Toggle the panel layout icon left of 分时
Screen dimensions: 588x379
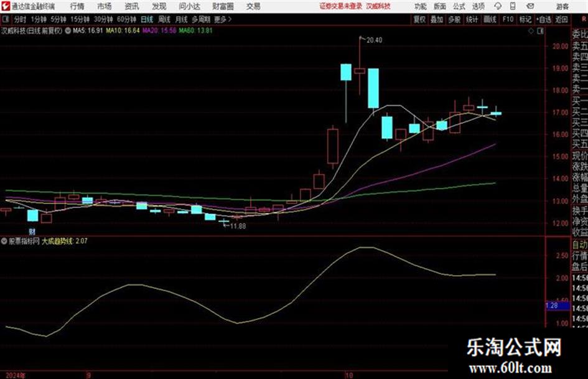pyautogui.click(x=5, y=19)
